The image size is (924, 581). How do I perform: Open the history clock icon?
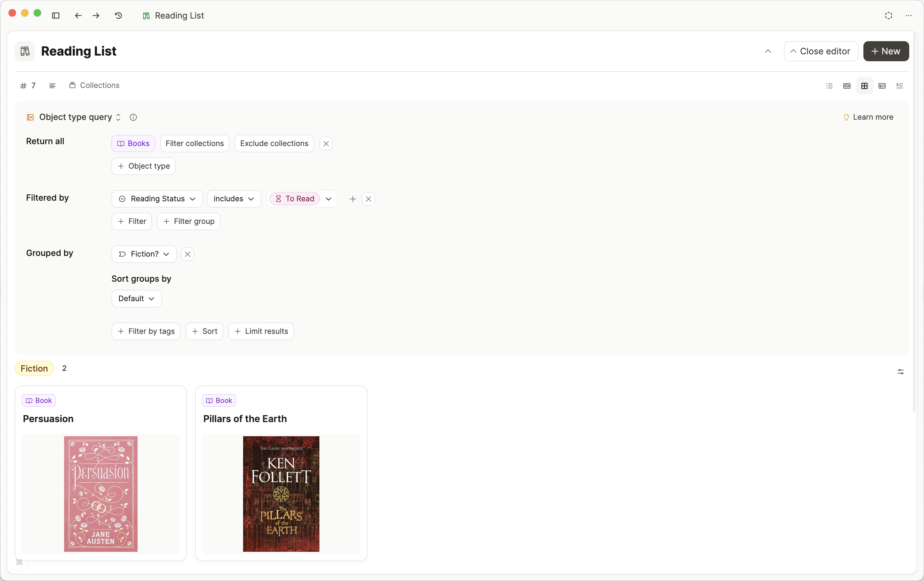[x=119, y=15]
